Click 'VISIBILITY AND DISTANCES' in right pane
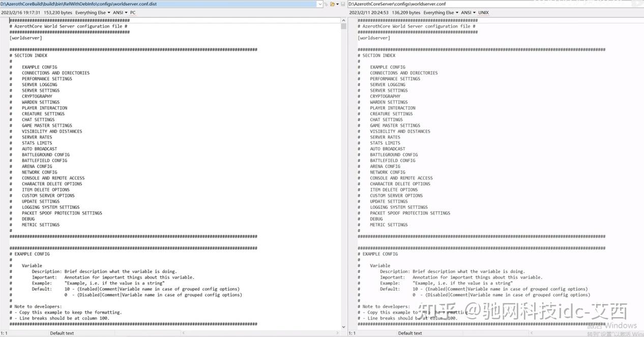Image resolution: width=644 pixels, height=337 pixels. pos(400,131)
